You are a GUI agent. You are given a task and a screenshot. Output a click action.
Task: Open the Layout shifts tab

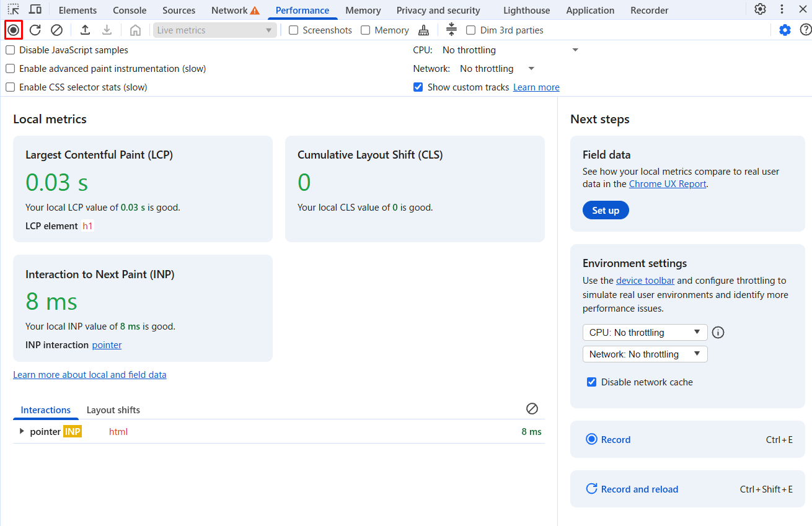coord(113,410)
